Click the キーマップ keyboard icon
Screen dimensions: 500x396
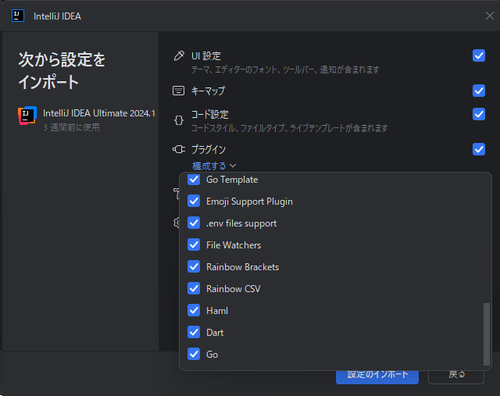coord(178,91)
